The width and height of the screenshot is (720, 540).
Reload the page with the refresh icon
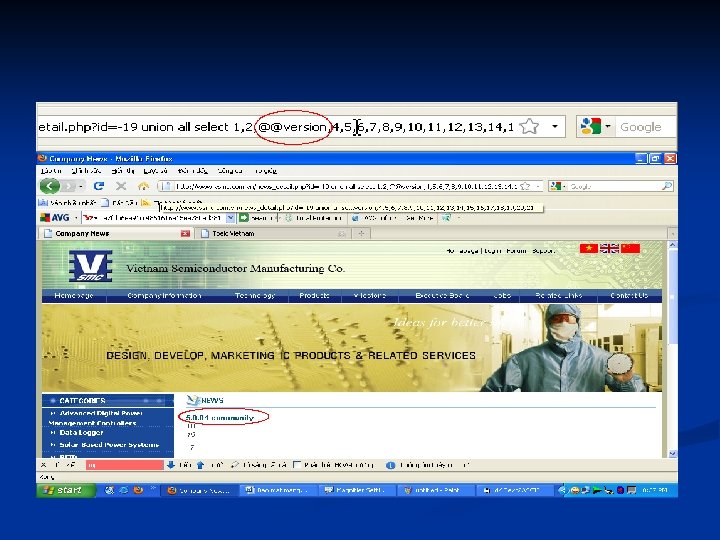(x=98, y=186)
